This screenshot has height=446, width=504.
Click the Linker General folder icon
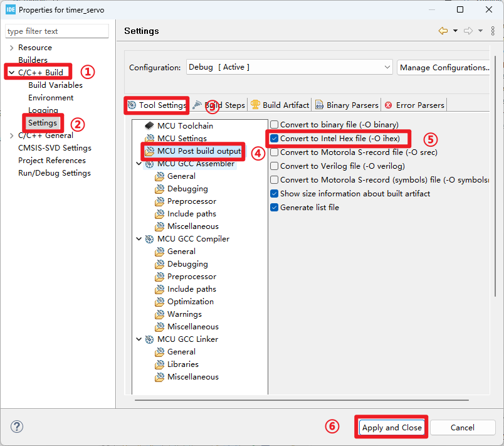[x=159, y=352]
